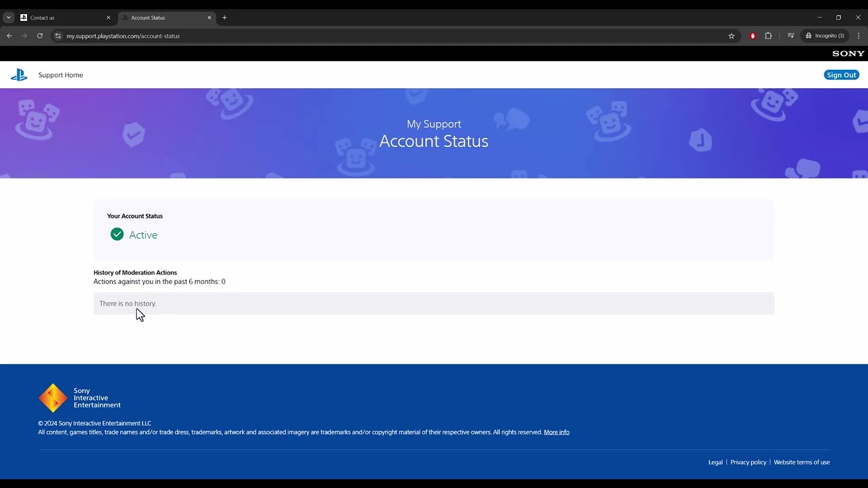The width and height of the screenshot is (868, 488).
Task: Click the My Support banner text
Action: point(434,124)
